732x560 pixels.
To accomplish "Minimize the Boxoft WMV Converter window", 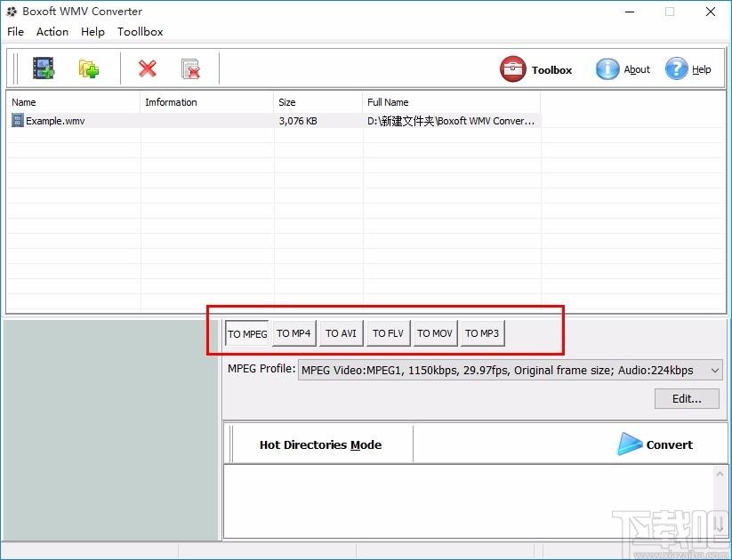I will click(x=629, y=12).
